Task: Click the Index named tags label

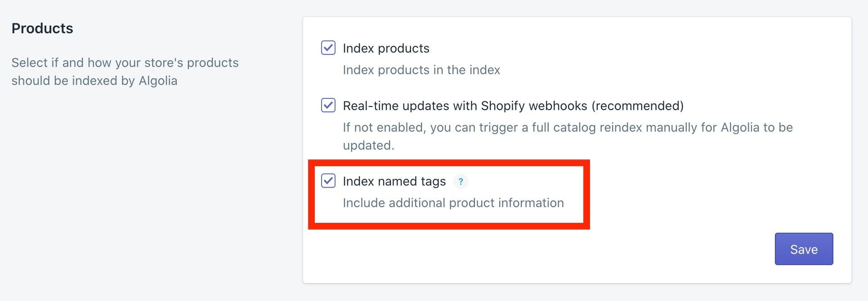Action: pos(394,181)
